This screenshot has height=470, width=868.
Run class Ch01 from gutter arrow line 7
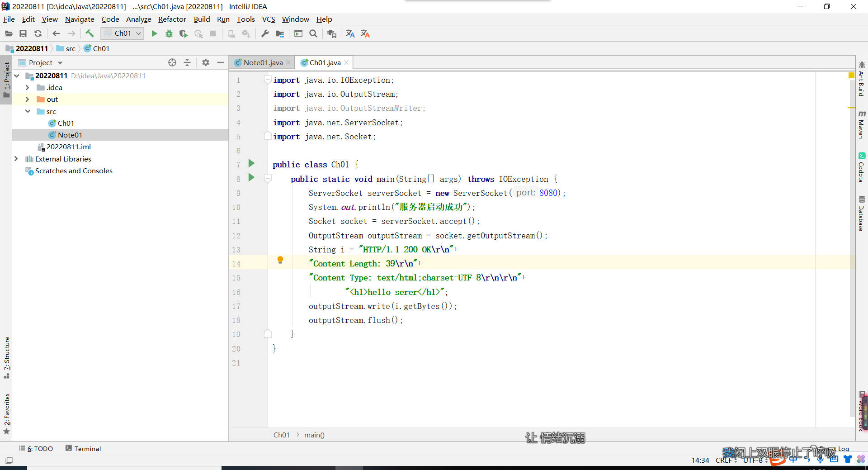pos(251,163)
